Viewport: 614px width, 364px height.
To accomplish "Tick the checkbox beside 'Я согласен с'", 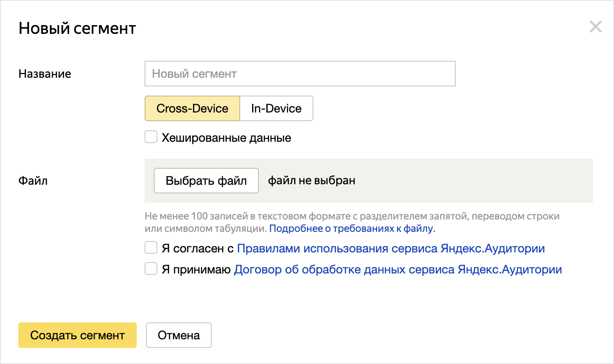I will point(151,248).
